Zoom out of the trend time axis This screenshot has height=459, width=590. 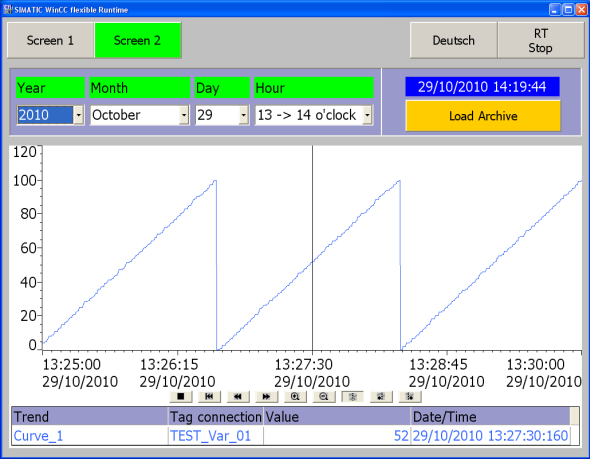click(324, 396)
